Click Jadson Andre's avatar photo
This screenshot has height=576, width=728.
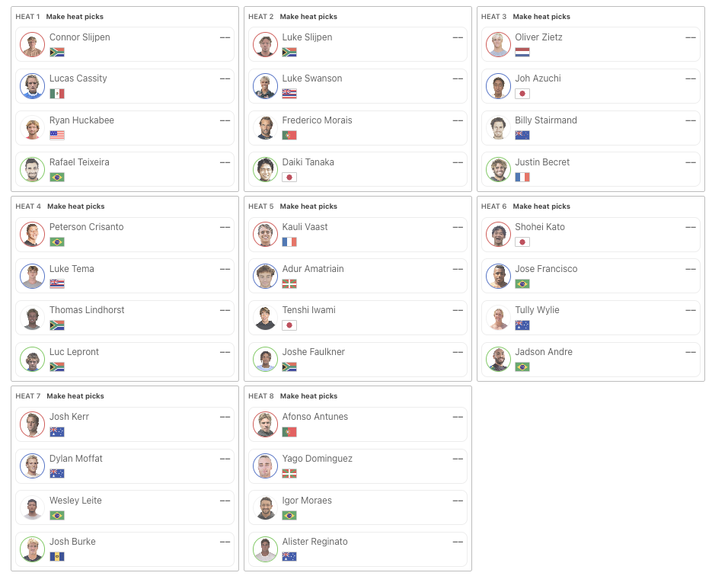(x=498, y=360)
